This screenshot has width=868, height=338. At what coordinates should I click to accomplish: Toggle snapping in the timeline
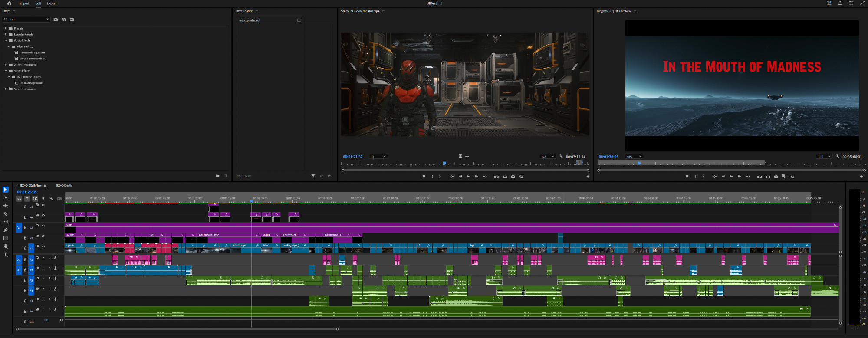(x=27, y=199)
